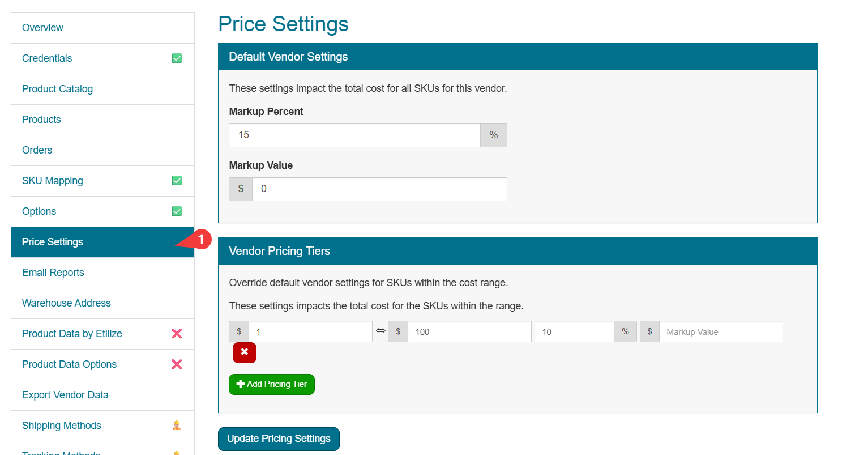868x455 pixels.
Task: Click green checkmark icon beside Options
Action: pos(177,211)
